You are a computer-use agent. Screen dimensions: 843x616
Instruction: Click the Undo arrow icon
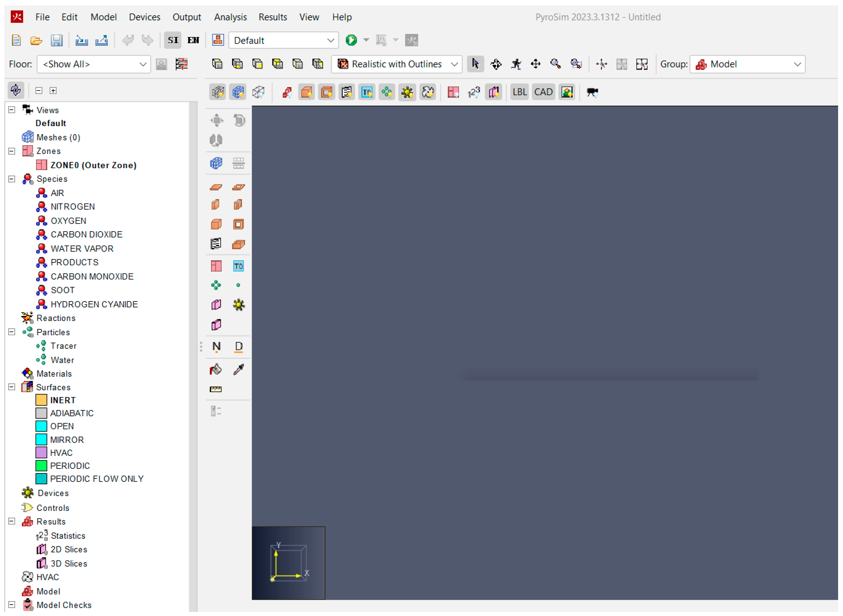pyautogui.click(x=128, y=40)
